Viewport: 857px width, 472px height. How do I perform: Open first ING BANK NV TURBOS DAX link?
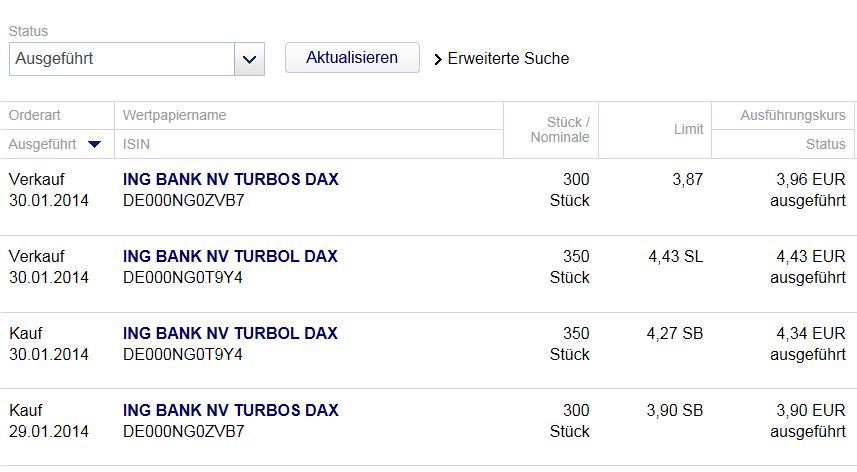pyautogui.click(x=231, y=180)
